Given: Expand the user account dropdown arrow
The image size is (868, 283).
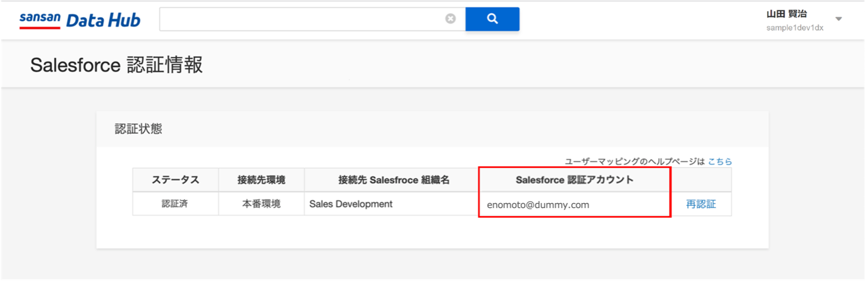Looking at the screenshot, I should pos(839,19).
